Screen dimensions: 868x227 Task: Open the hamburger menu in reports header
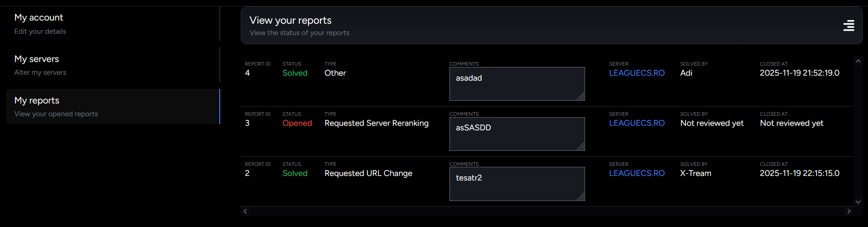click(848, 26)
